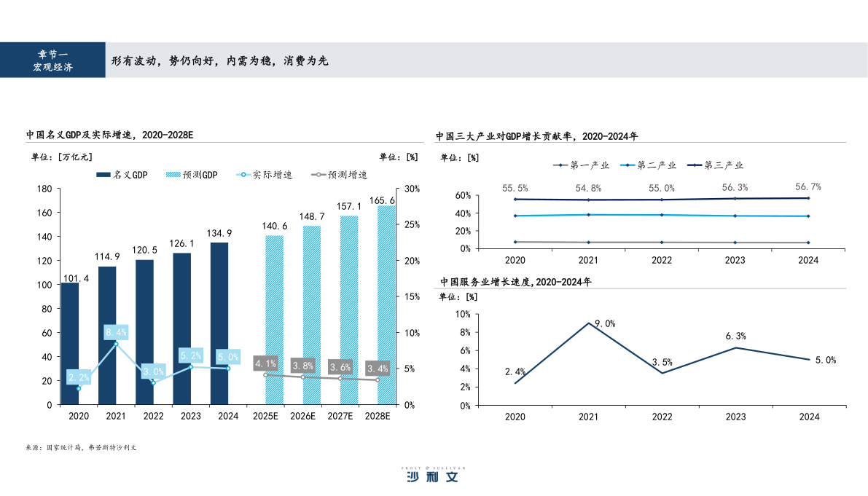Click the 第三产业 legend marker
The image size is (868, 496).
coord(695,165)
